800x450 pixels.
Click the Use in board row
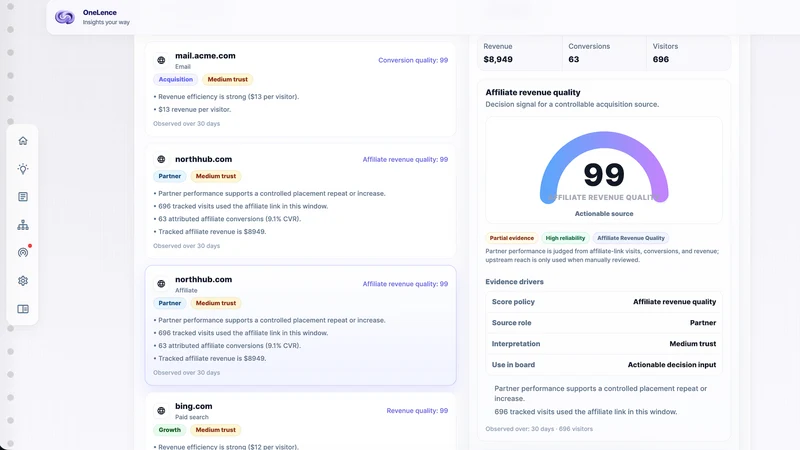604,365
